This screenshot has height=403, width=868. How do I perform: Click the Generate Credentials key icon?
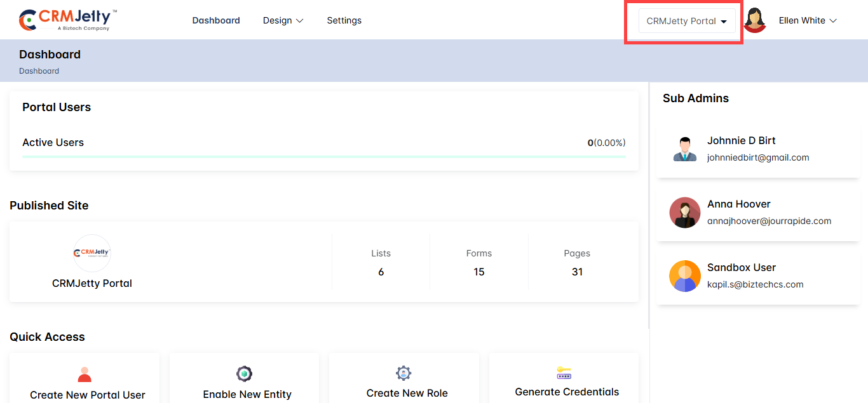point(564,373)
